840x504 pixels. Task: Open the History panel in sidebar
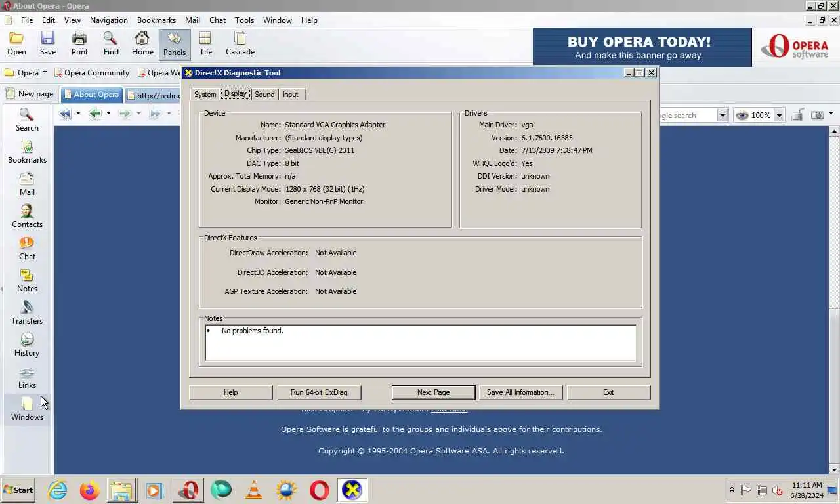click(27, 345)
